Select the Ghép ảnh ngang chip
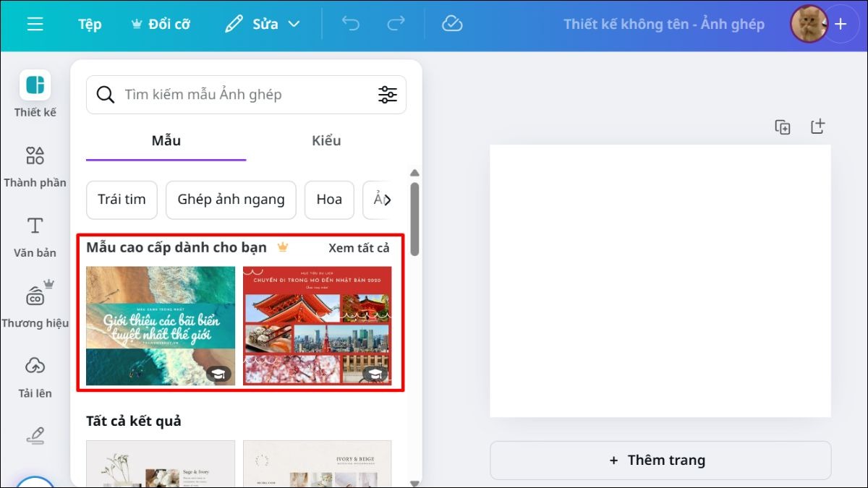 click(x=231, y=200)
